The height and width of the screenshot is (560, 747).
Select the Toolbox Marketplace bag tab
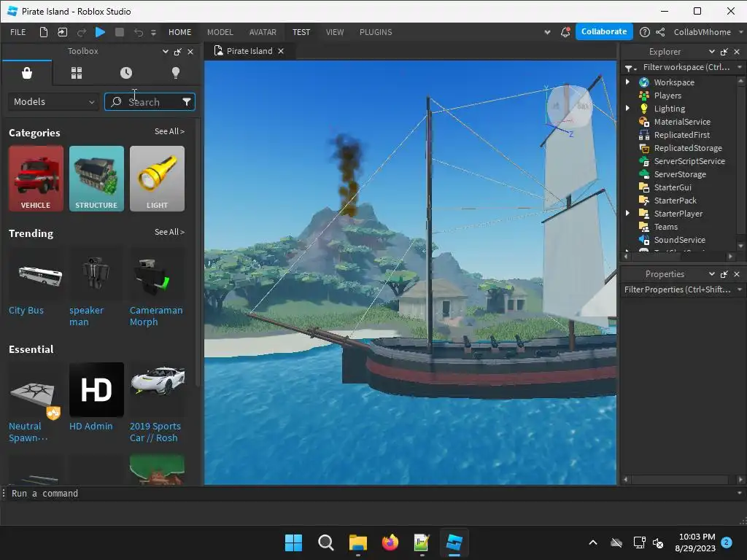27,73
